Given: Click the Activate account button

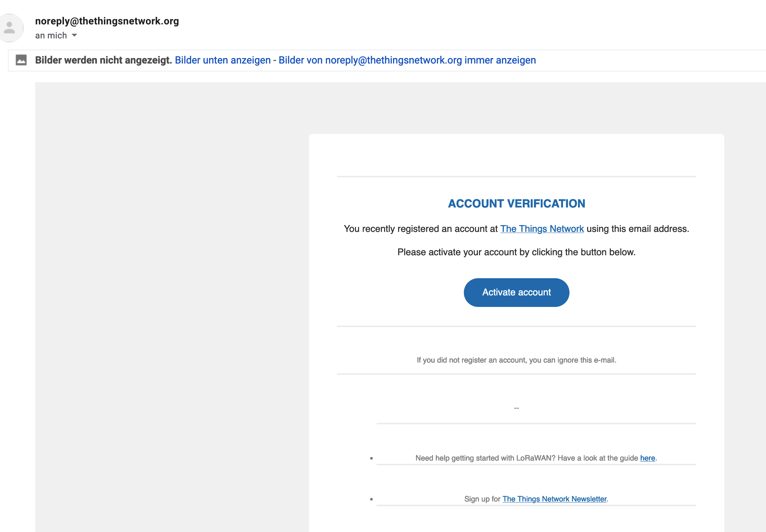Looking at the screenshot, I should pos(516,292).
